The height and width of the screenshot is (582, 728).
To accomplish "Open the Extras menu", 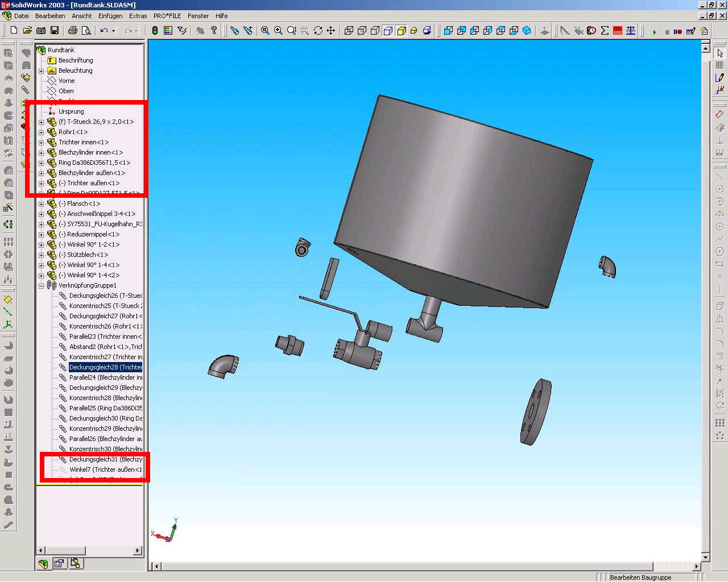I will (x=138, y=16).
